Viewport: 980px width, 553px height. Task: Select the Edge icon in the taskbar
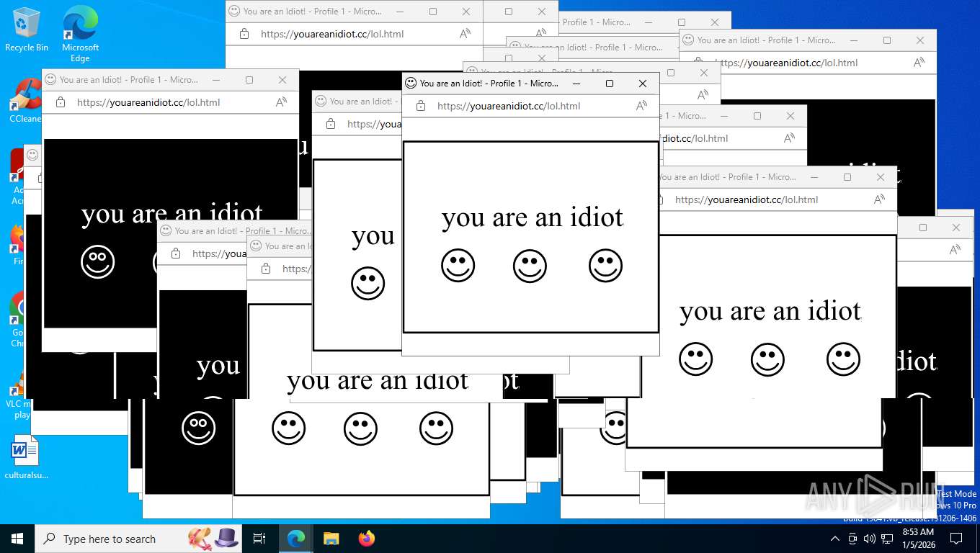295,539
